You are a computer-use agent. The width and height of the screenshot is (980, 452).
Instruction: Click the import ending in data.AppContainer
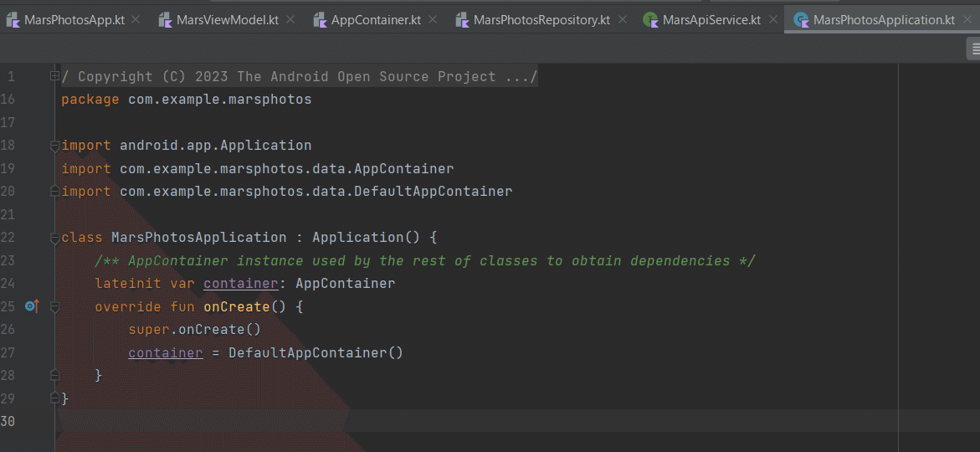tap(258, 169)
